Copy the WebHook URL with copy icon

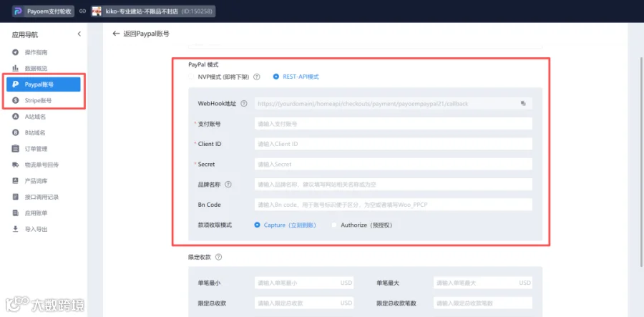523,104
